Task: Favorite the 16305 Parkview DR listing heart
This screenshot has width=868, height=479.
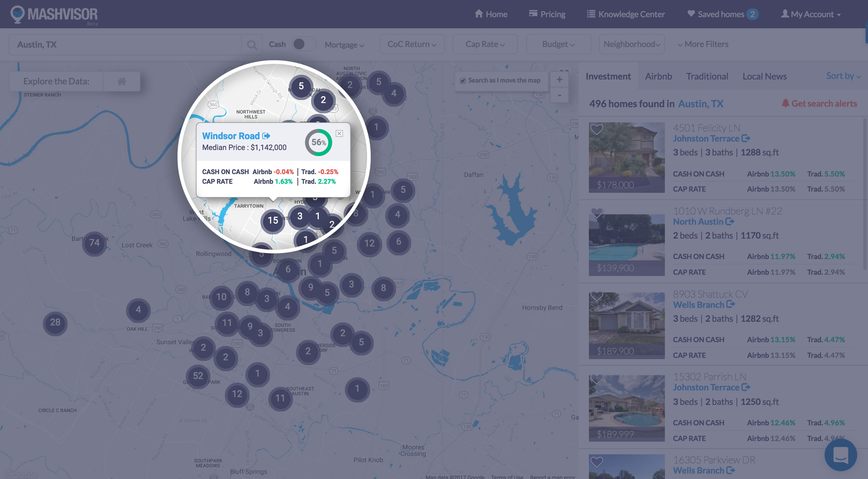Action: [597, 462]
